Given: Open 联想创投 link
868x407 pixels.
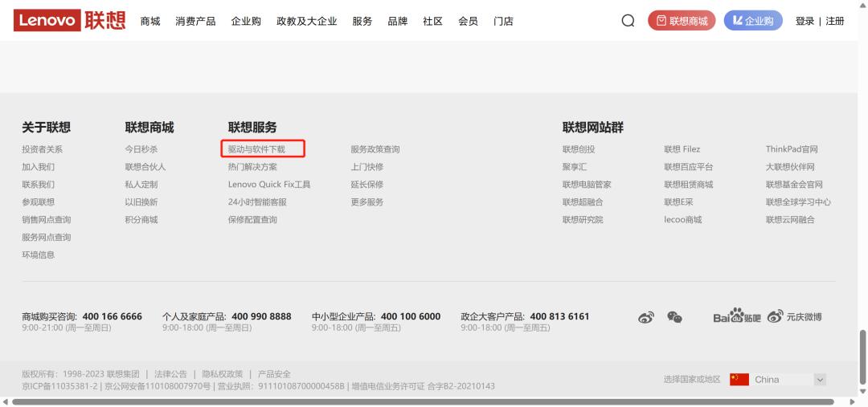Looking at the screenshot, I should [x=579, y=149].
